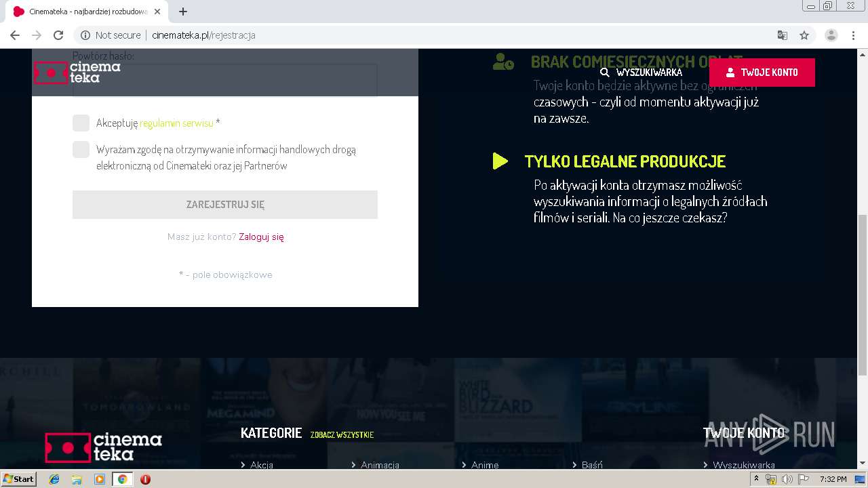868x488 pixels.
Task: Open the Opera taskbar icon
Action: click(145, 479)
